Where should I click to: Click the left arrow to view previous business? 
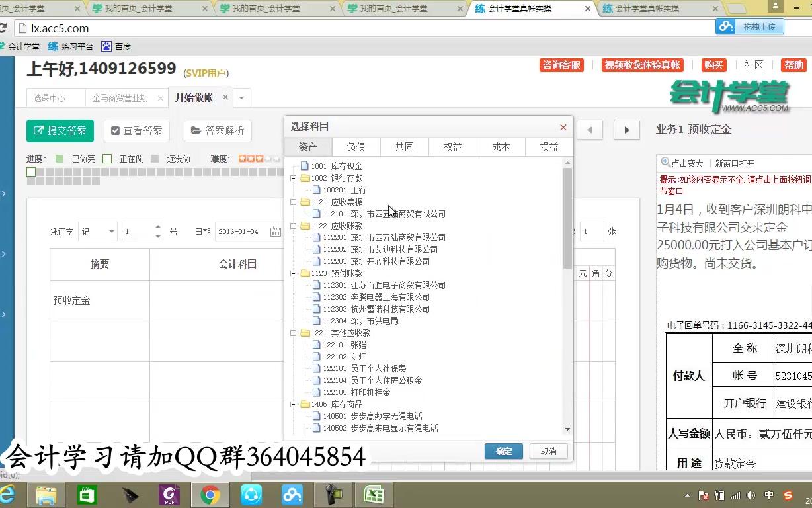(589, 130)
